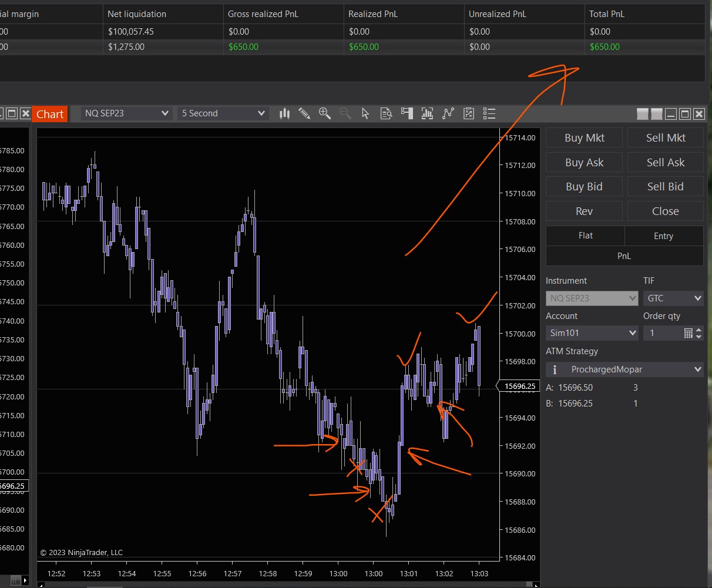Click the Buy Mkt button

[585, 137]
